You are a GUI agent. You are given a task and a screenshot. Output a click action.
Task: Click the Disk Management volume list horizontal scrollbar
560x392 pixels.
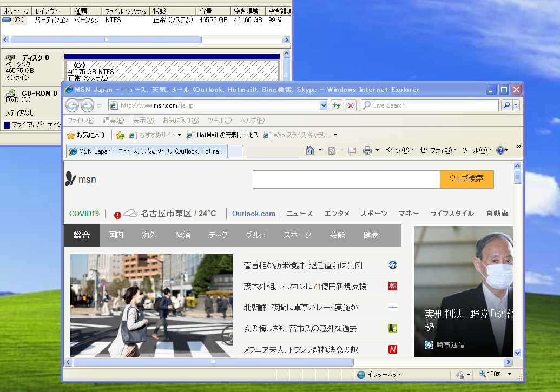tap(106, 39)
